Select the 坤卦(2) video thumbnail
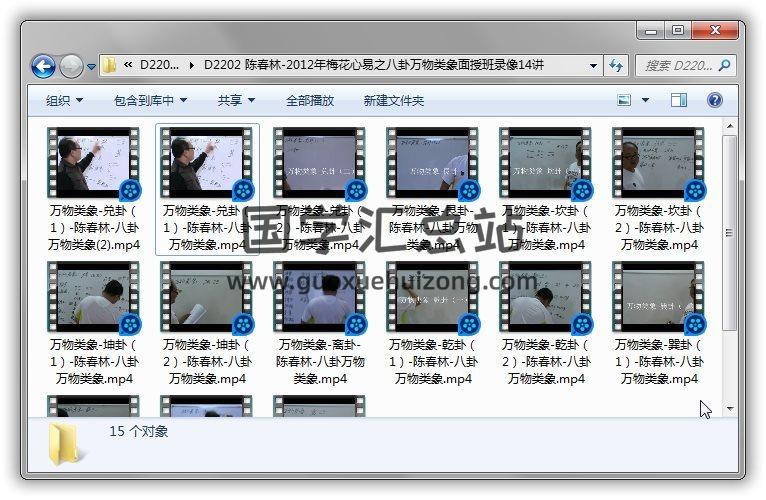Viewport: 766px width, 500px height. coord(206,297)
